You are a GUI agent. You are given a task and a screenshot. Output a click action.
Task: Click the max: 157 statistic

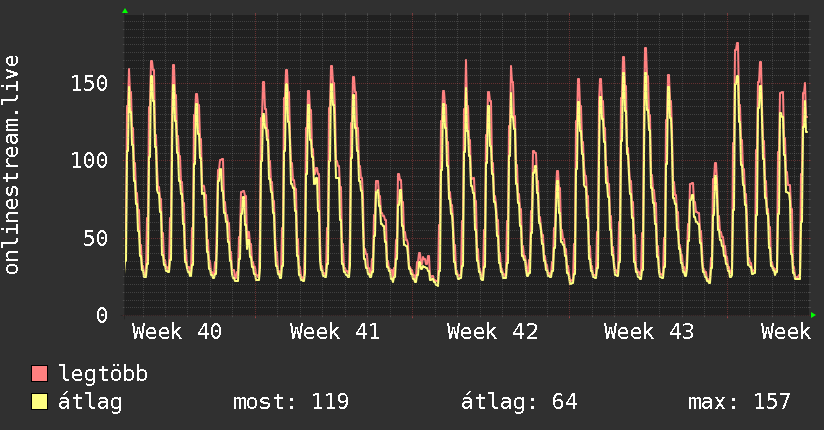[x=739, y=402]
